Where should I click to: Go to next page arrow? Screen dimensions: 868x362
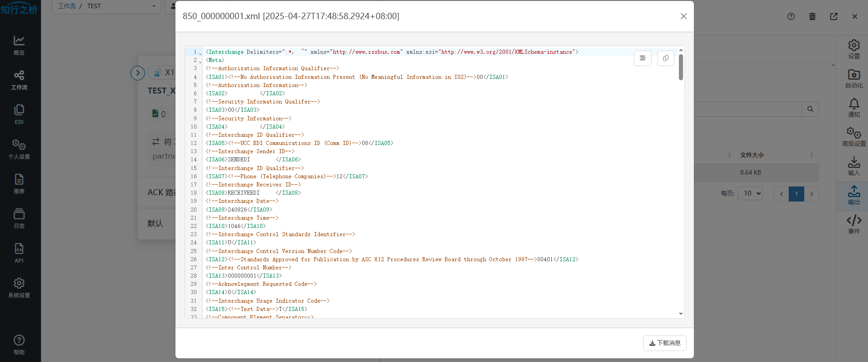[812, 194]
